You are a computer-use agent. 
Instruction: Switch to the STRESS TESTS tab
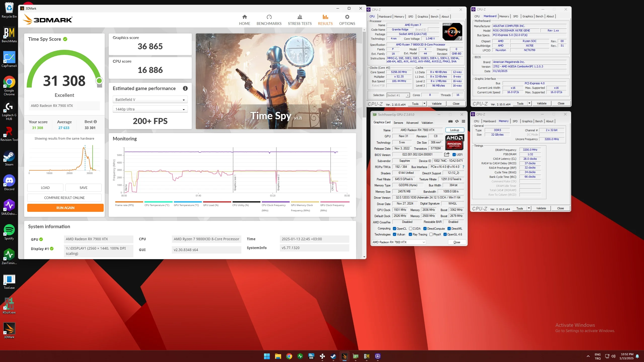click(300, 20)
